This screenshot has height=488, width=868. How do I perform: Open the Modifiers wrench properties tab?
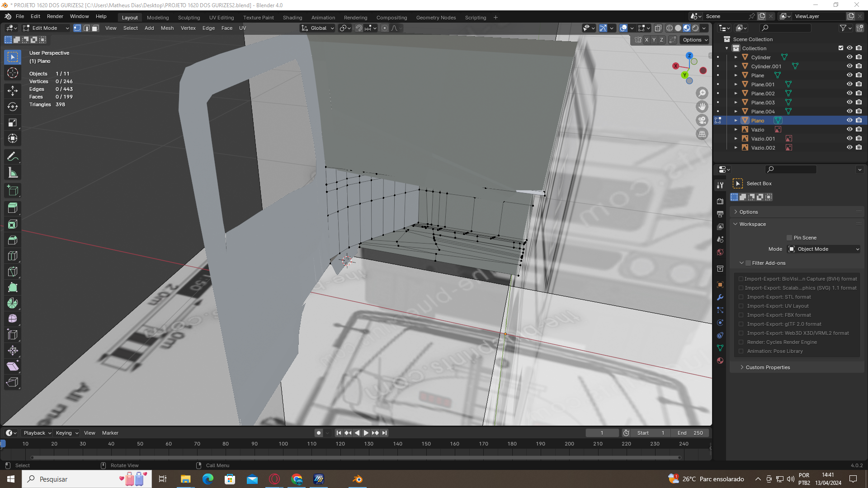pyautogui.click(x=720, y=297)
